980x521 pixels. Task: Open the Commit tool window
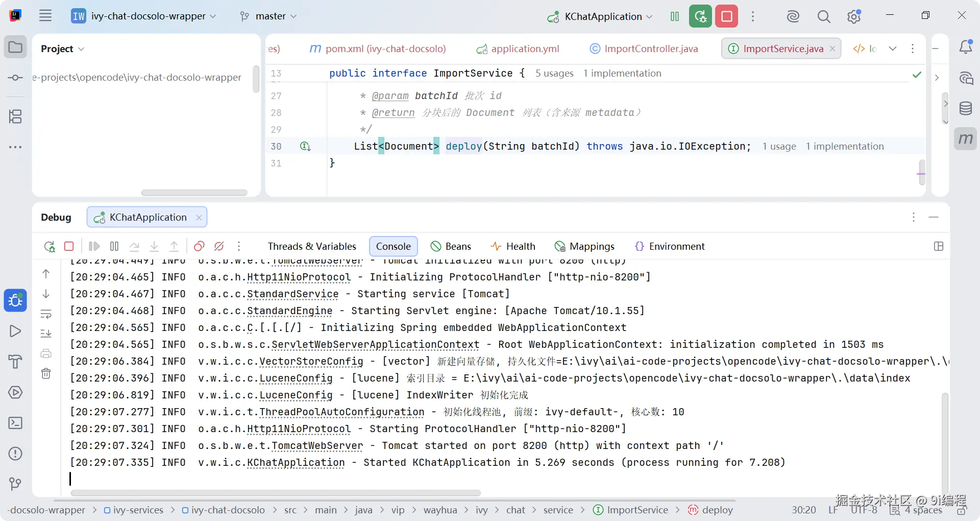tap(15, 78)
